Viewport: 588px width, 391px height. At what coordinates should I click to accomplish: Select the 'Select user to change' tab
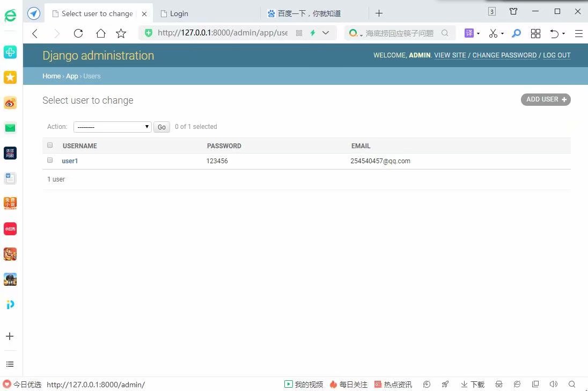[x=97, y=13]
